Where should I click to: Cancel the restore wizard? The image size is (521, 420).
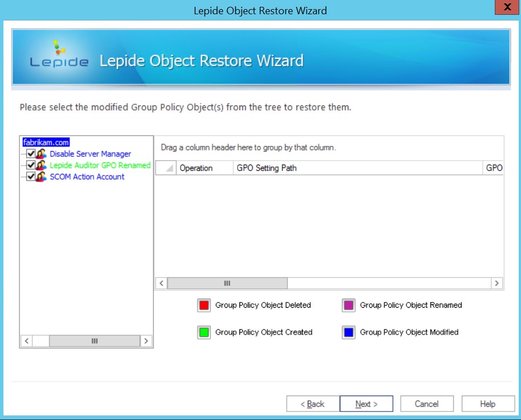[x=426, y=404]
